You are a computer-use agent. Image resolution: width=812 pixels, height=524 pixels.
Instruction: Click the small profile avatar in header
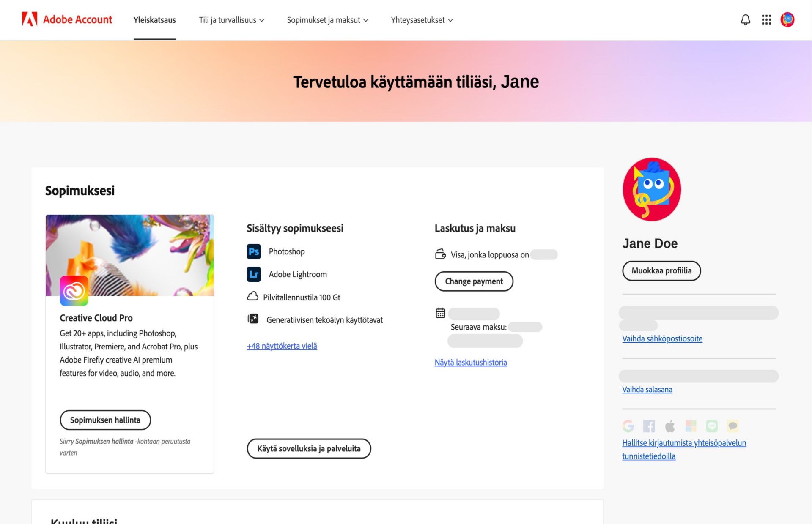pyautogui.click(x=787, y=19)
